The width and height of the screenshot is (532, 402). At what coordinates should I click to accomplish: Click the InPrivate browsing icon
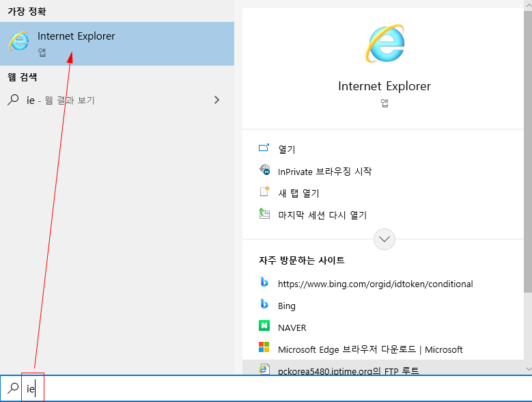pyautogui.click(x=264, y=170)
